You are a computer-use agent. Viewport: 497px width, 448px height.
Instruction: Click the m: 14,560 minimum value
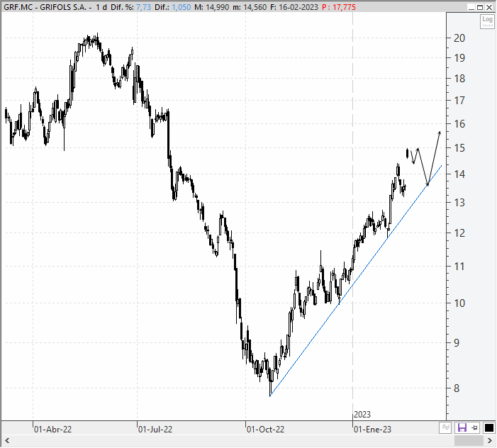coord(250,7)
